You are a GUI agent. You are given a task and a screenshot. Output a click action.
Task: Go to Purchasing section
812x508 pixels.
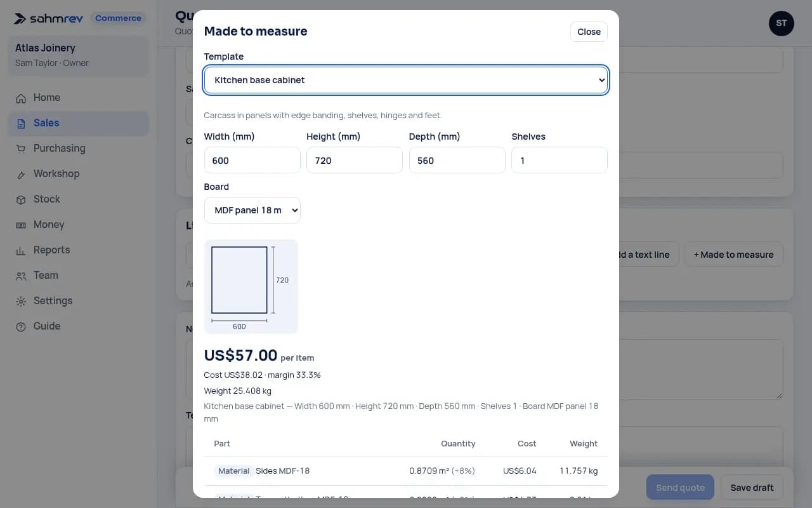tap(78, 149)
